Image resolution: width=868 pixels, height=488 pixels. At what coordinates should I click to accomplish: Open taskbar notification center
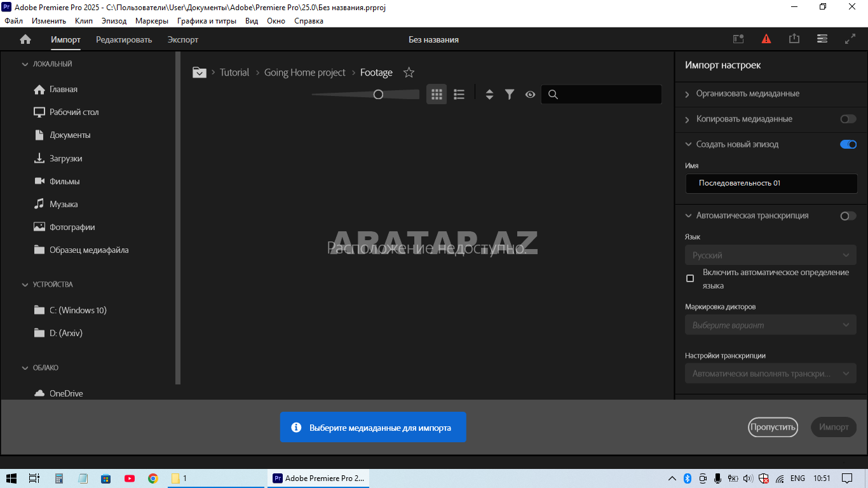[847, 478]
